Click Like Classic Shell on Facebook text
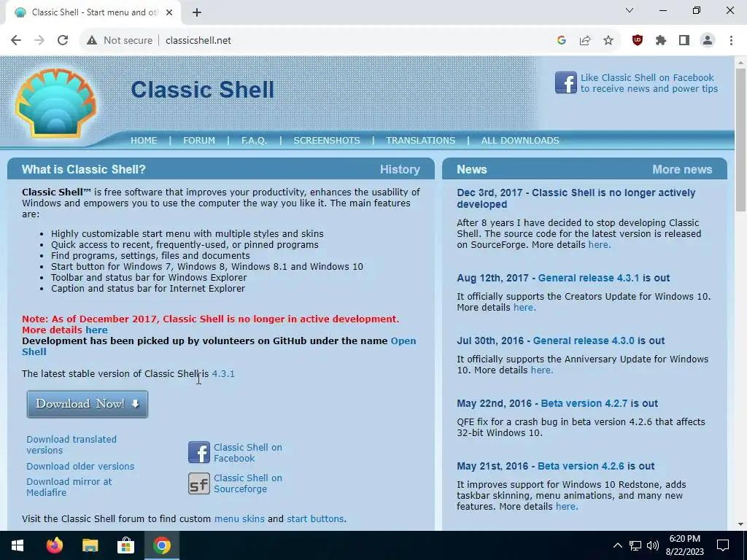Screen dimensions: 747x560 coord(649,83)
